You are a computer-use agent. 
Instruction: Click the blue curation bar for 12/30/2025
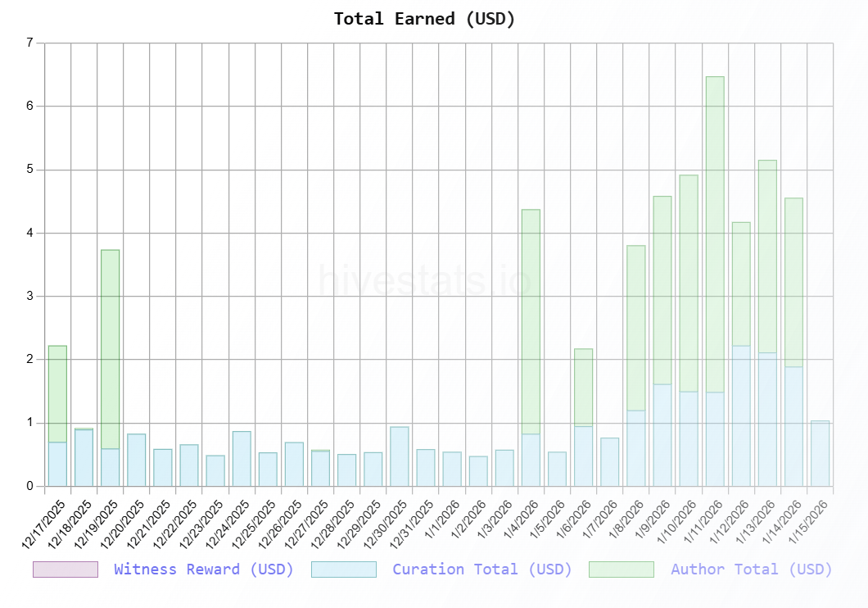click(x=400, y=456)
